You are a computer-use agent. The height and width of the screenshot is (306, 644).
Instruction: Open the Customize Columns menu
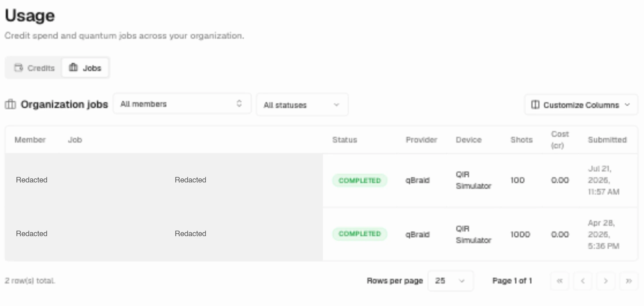581,105
